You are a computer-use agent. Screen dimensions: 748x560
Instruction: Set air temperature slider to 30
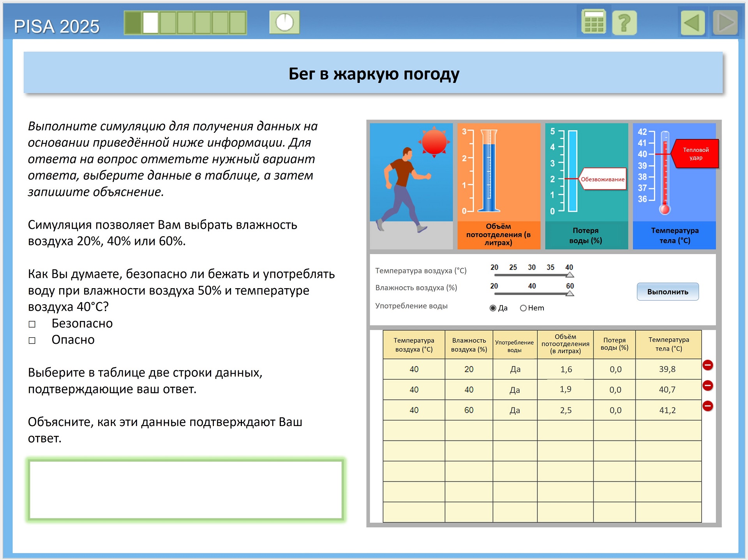(x=532, y=275)
